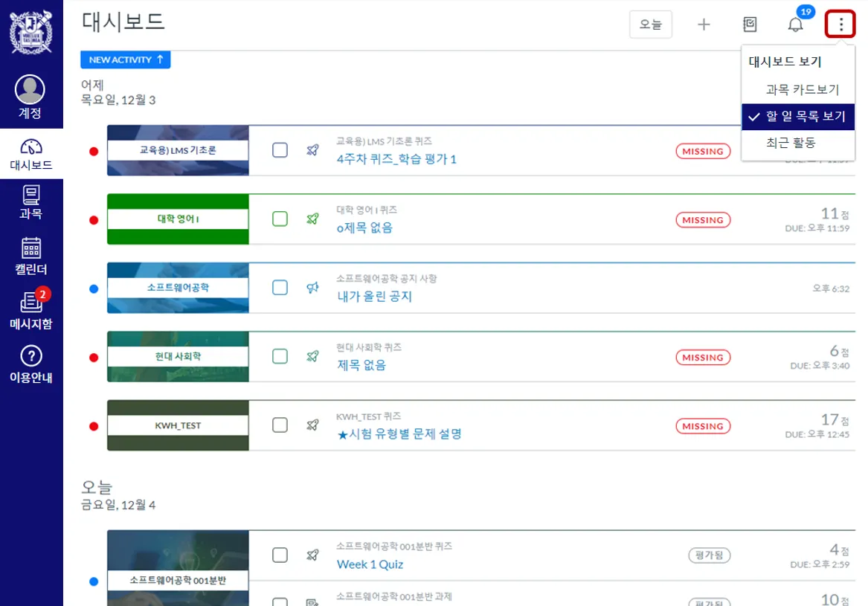Viewport: 868px width, 606px height.
Task: Click the 오늘 button
Action: coord(651,25)
